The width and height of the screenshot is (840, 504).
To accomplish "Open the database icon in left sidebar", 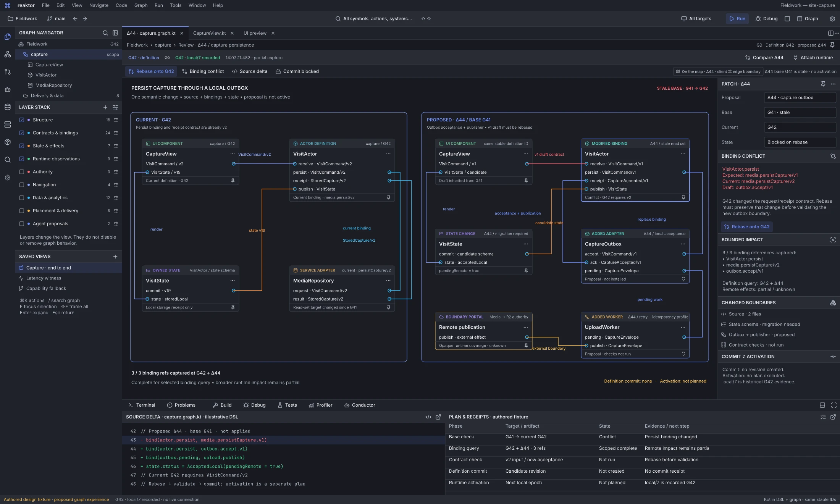I will [x=7, y=107].
